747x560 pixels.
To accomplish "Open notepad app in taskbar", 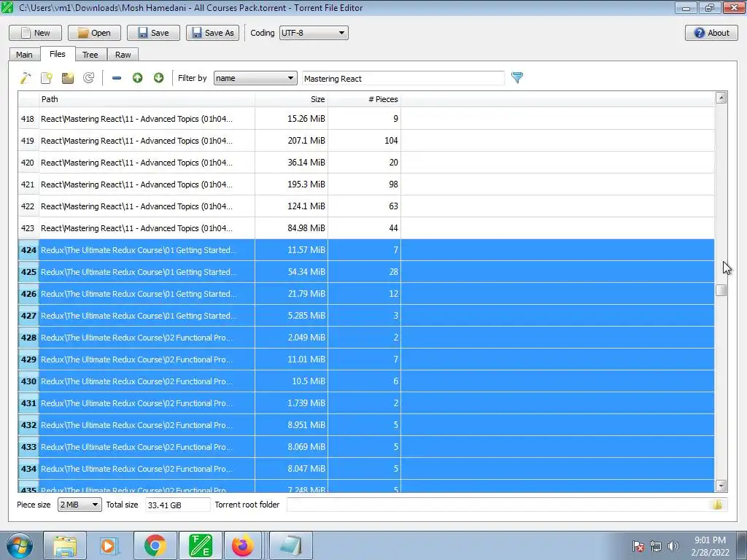I will [291, 545].
